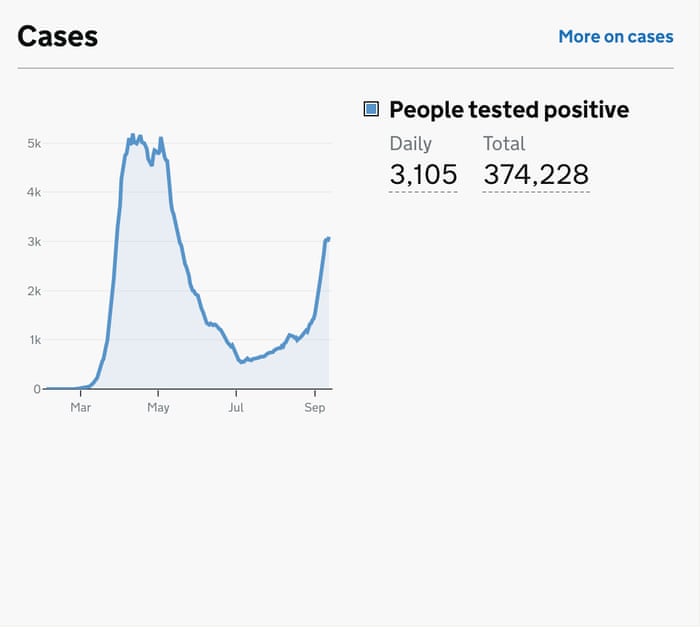
Task: Click the 3k y-axis label
Action: click(x=34, y=242)
